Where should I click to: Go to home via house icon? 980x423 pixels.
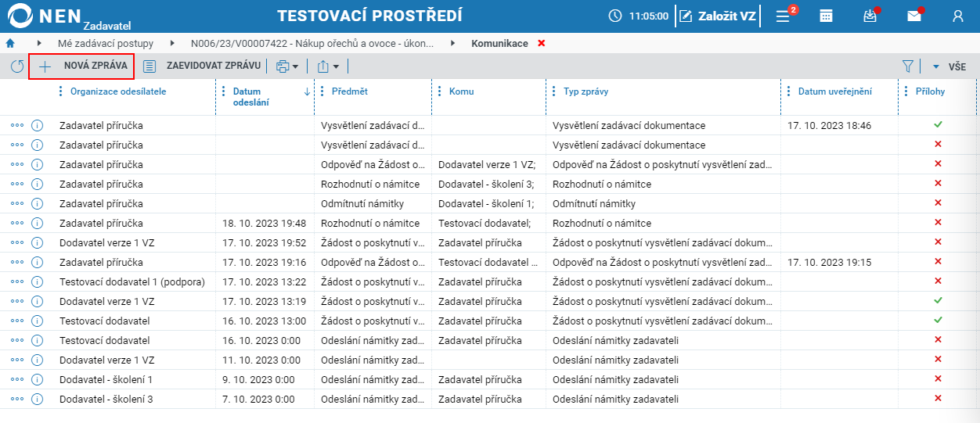tap(10, 43)
